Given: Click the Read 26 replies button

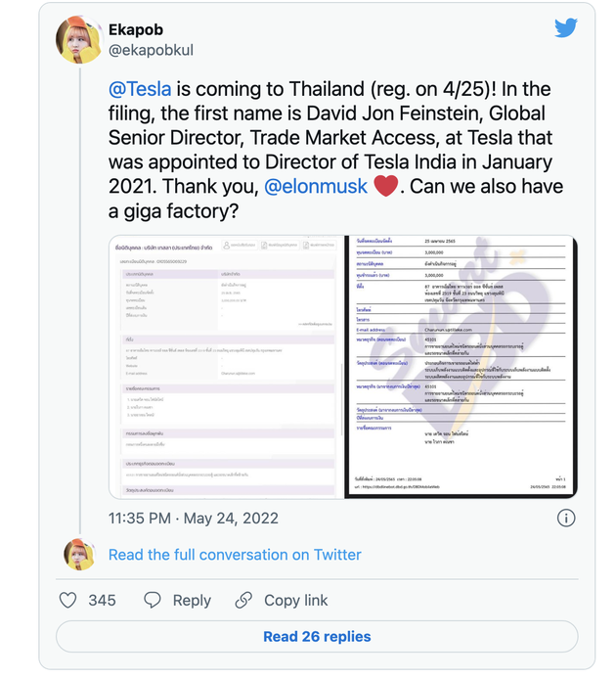Looking at the screenshot, I should (x=317, y=637).
